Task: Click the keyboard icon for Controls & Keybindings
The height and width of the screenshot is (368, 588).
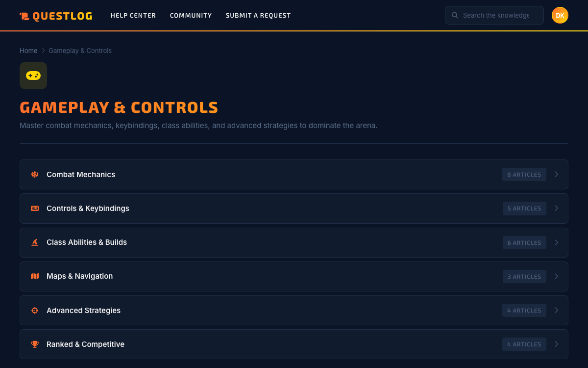Action: pos(35,209)
